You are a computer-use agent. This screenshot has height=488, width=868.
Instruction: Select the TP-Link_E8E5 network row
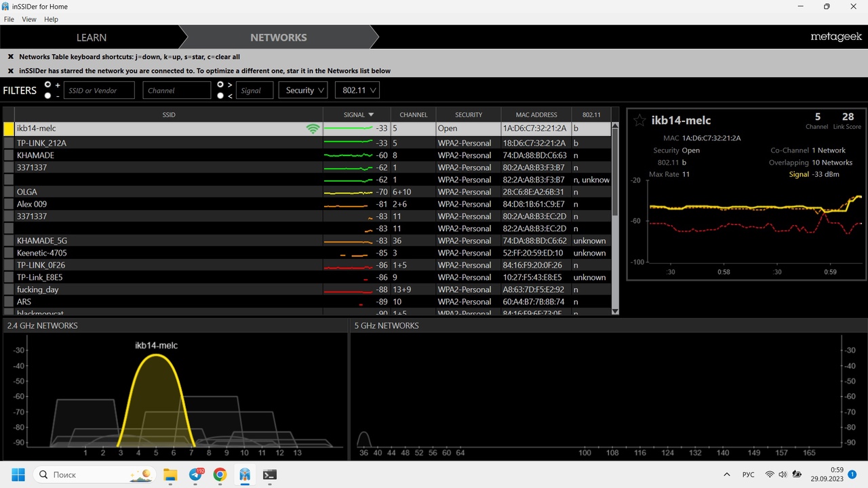coord(307,277)
